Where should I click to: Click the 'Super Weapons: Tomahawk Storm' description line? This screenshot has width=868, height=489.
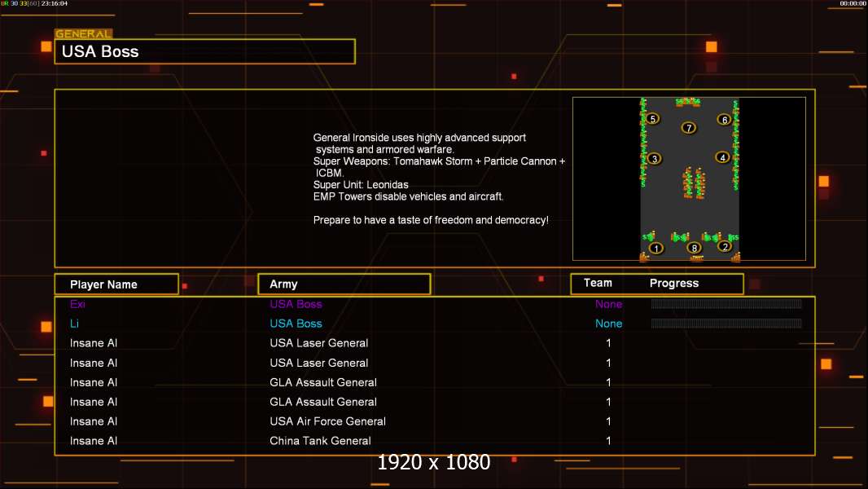pos(439,161)
